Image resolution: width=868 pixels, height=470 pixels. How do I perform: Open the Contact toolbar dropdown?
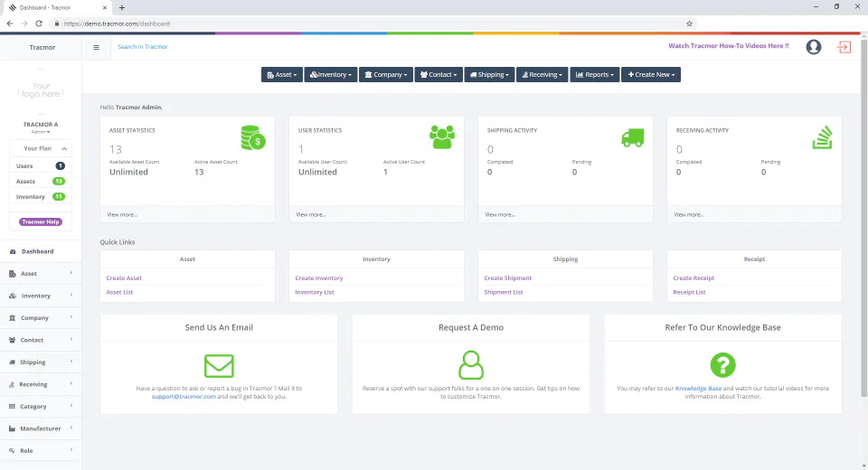click(439, 75)
